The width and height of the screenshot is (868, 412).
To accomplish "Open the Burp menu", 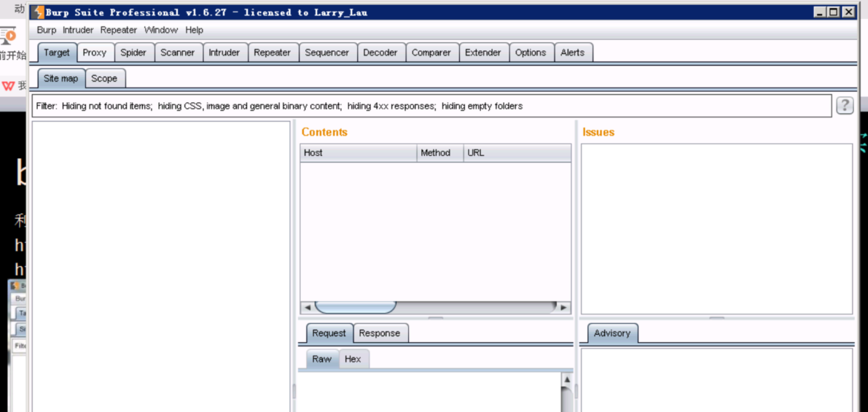I will point(47,30).
